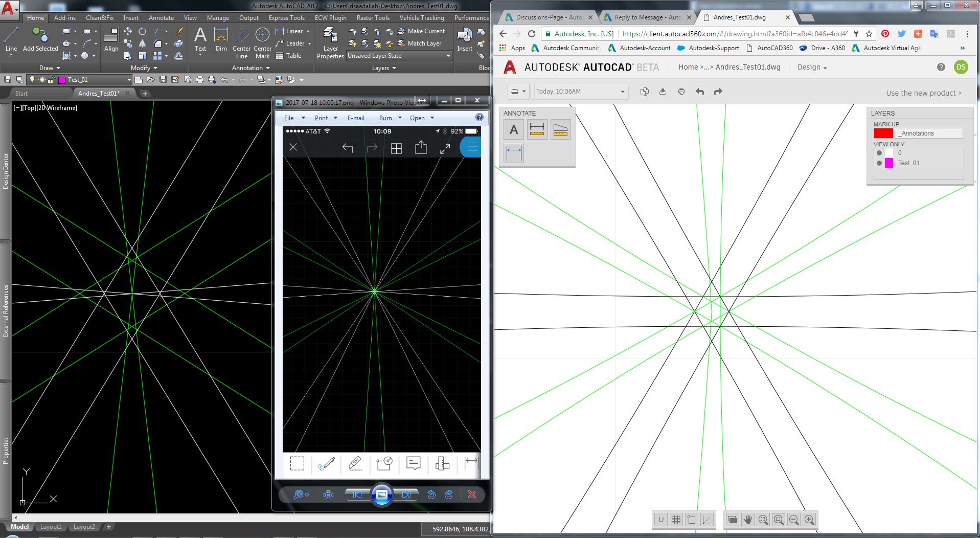980x538 pixels.
Task: Select the Line tool in AutoCAD ribbon
Action: tap(10, 36)
